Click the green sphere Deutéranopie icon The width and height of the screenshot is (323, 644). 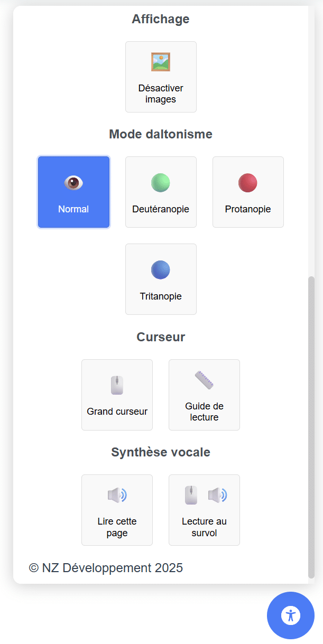pos(161,183)
